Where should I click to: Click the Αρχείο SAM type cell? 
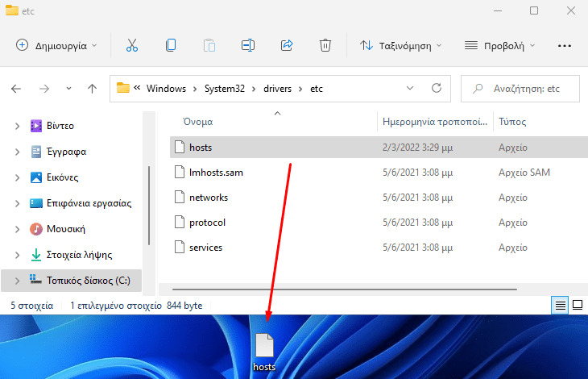point(524,173)
